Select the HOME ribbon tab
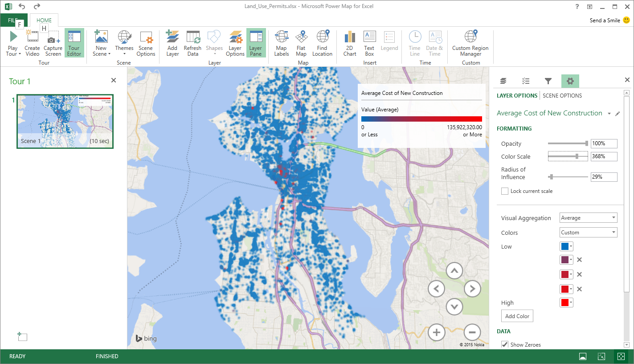The height and width of the screenshot is (364, 634). coord(44,20)
